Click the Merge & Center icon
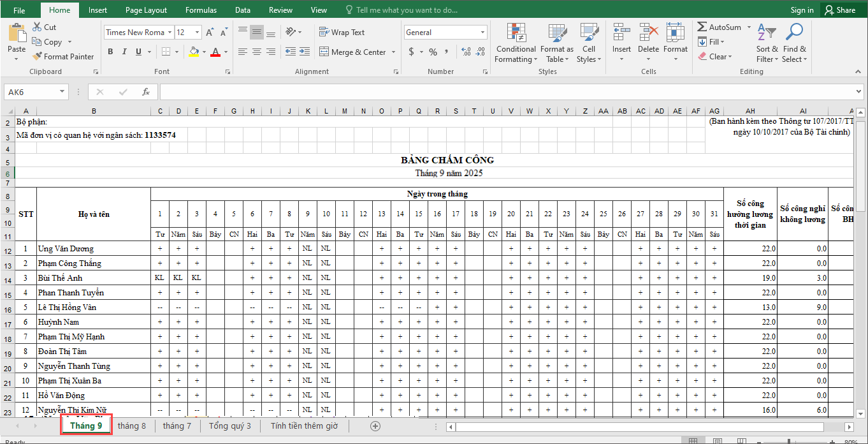The height and width of the screenshot is (444, 868). (324, 52)
